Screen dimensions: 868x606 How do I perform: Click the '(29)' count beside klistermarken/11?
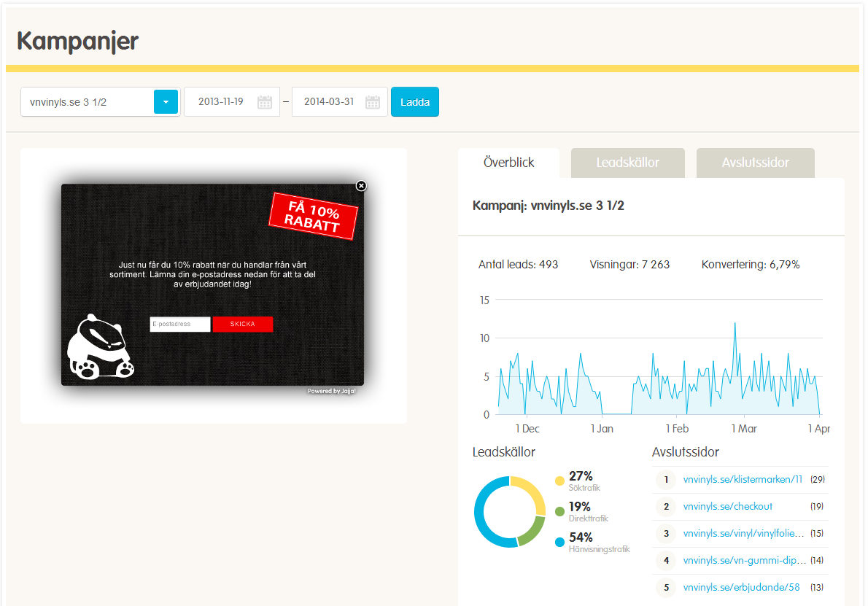pyautogui.click(x=818, y=480)
